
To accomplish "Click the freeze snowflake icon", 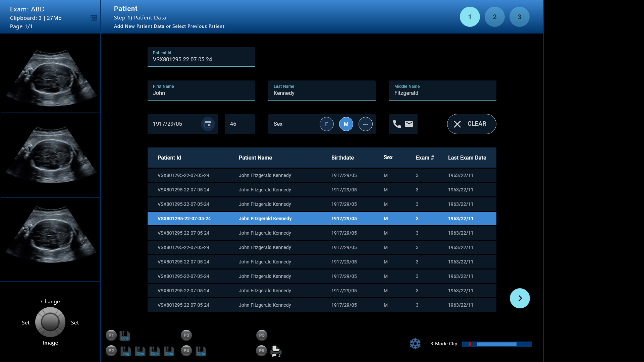I will pos(415,344).
